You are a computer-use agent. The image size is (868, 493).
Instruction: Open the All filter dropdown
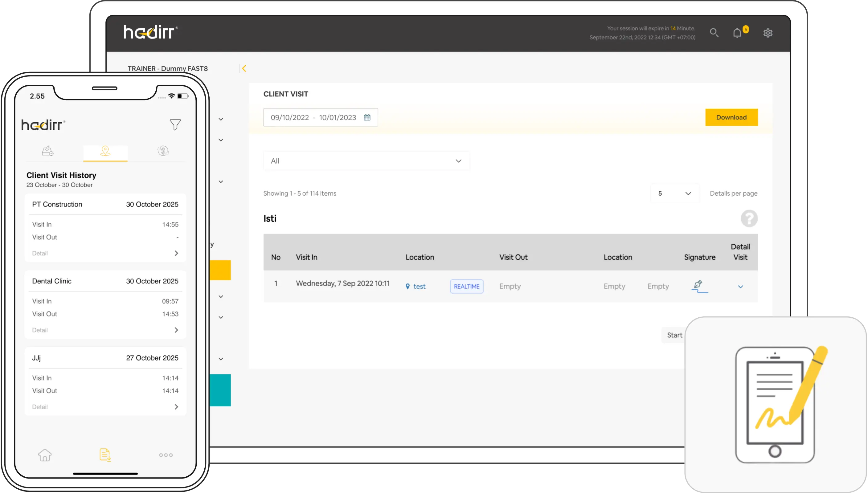click(366, 161)
